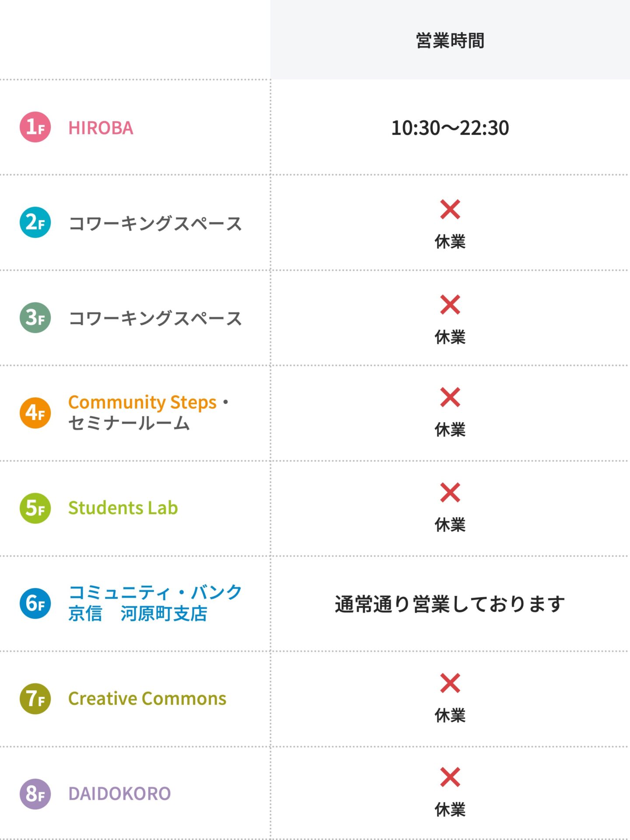Viewport: 630px width, 840px height.
Task: Click the purple 8F floor badge
Action: point(35,794)
